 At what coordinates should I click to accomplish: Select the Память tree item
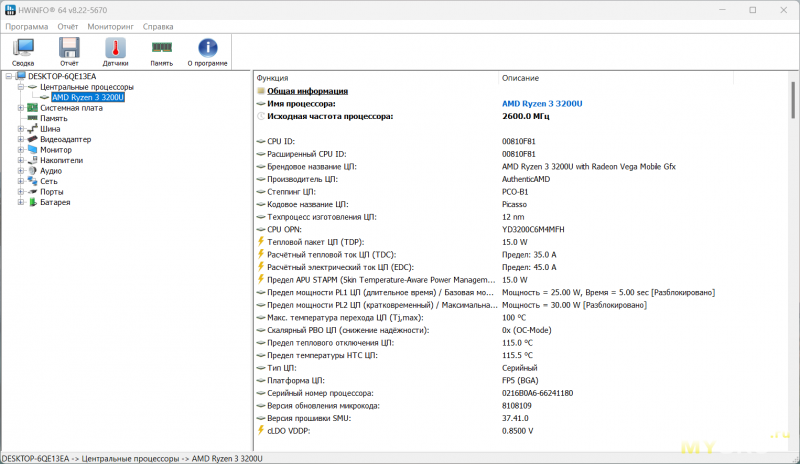click(54, 118)
